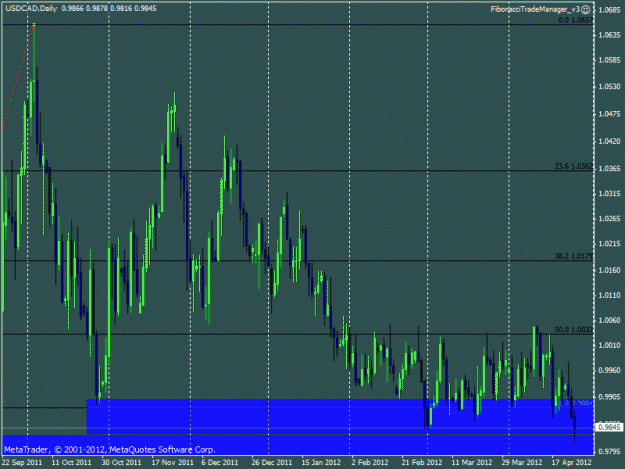Image resolution: width=625 pixels, height=469 pixels.
Task: Select the 0.0 1.0657 Fibonacci level label
Action: click(575, 20)
